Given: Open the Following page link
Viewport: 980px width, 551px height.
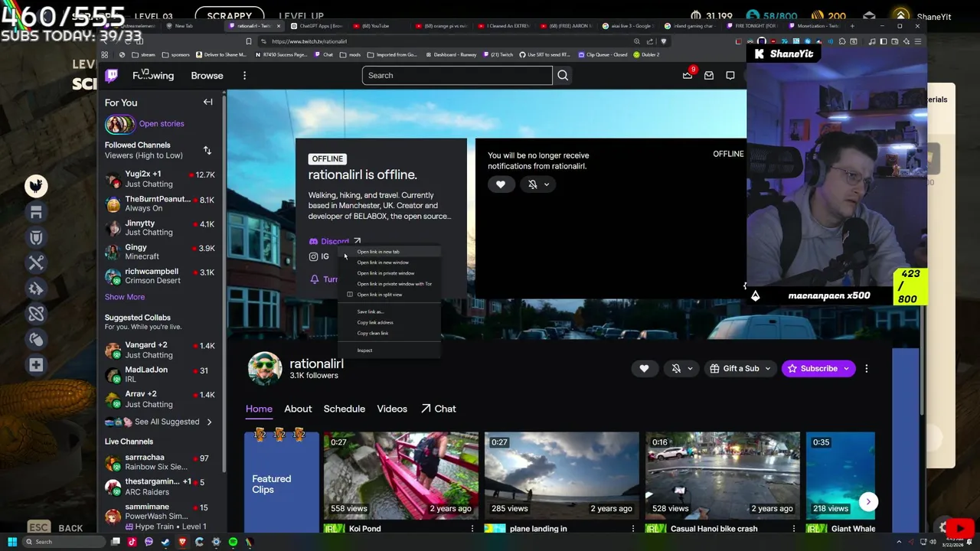Looking at the screenshot, I should point(153,76).
